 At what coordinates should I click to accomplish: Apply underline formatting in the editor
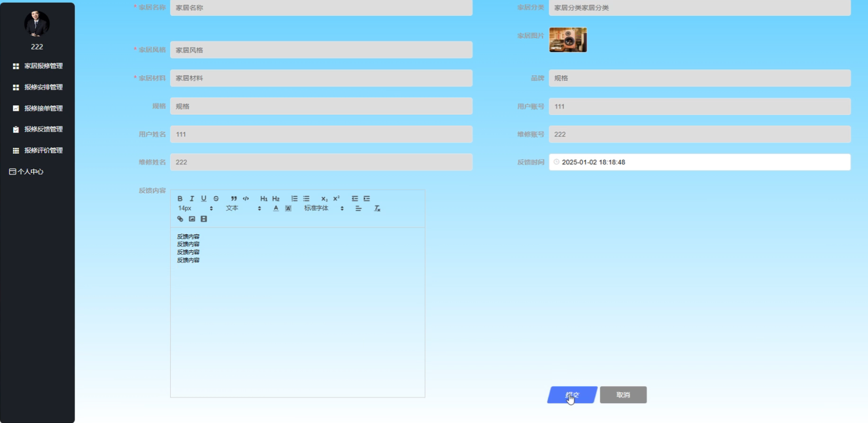[203, 198]
